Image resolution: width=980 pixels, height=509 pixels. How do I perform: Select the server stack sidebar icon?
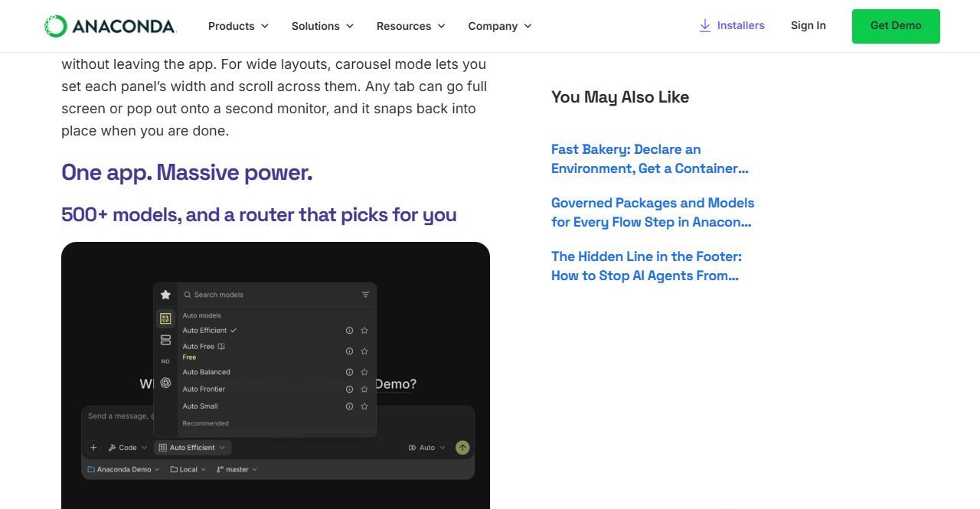coord(165,340)
